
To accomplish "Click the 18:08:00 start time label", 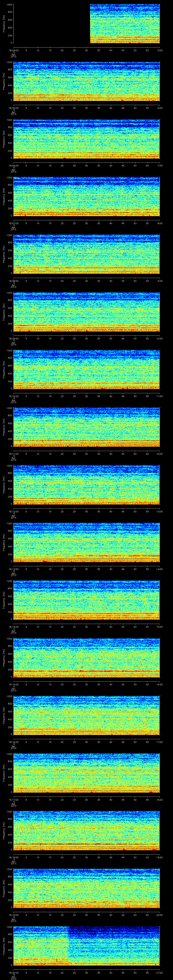I will coord(13,281).
